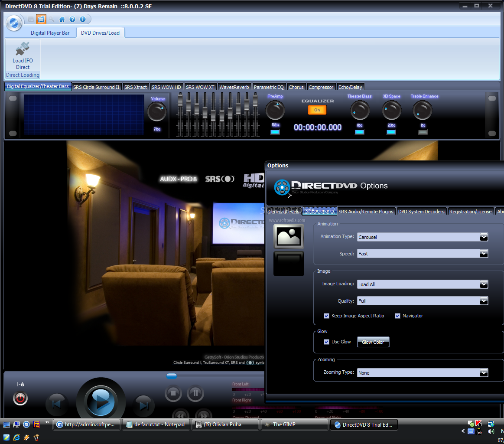
Task: Open the DirectDVD disc application menu orb
Action: tap(14, 23)
